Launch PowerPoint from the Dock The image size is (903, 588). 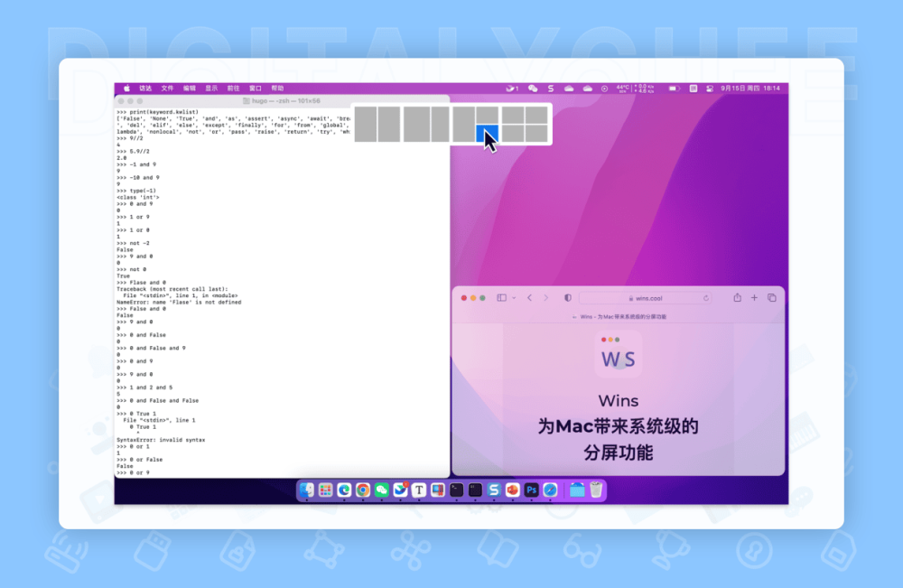513,490
